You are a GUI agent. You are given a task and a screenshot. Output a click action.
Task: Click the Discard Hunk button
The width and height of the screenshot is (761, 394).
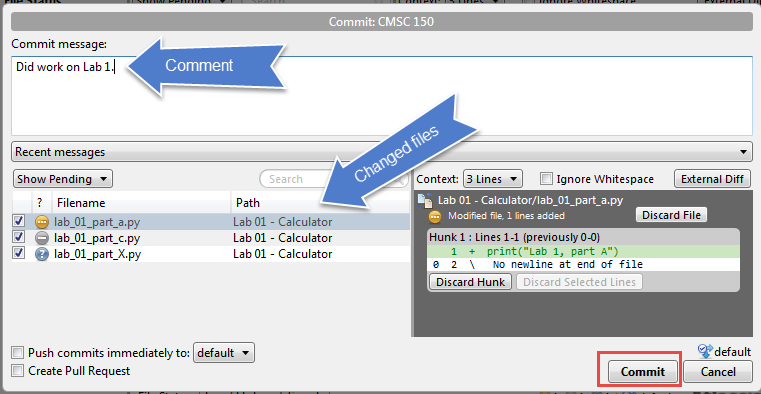(x=470, y=282)
